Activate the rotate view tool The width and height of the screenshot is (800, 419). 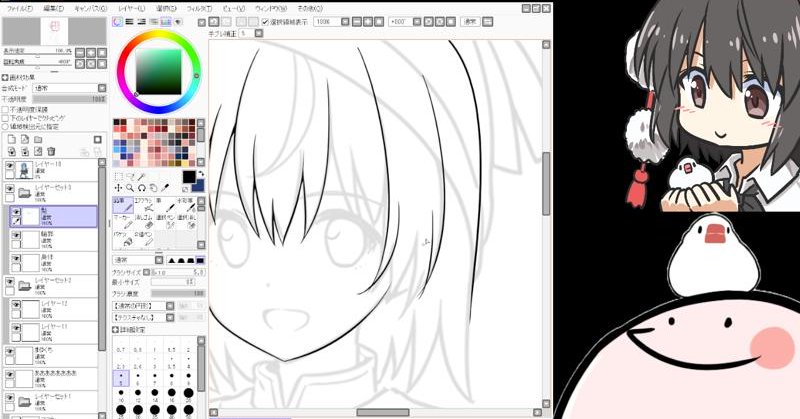[x=142, y=188]
